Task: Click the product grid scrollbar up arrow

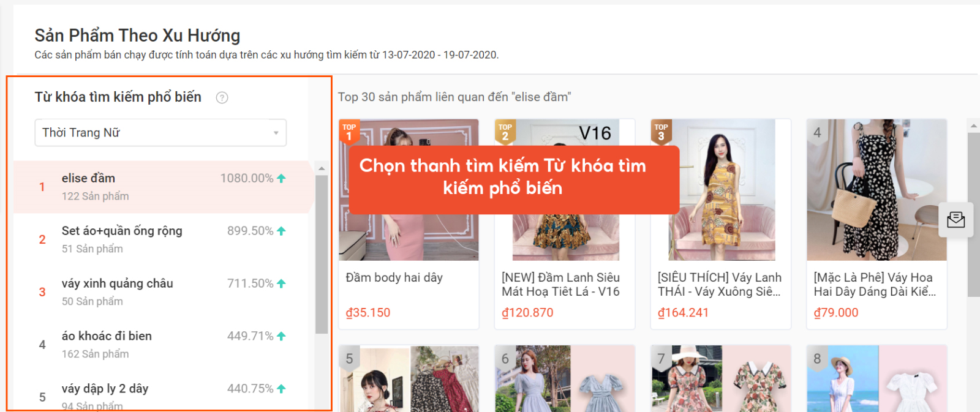Action: pyautogui.click(x=973, y=125)
